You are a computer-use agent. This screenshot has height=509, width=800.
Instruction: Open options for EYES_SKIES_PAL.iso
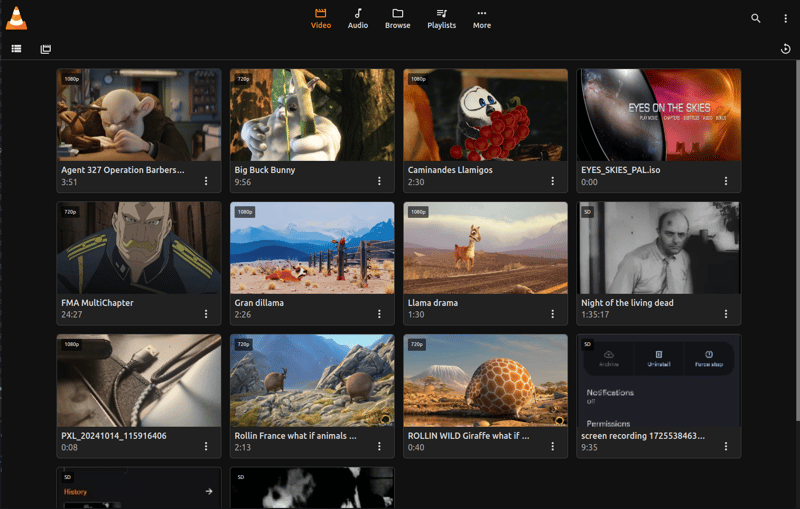[x=726, y=181]
